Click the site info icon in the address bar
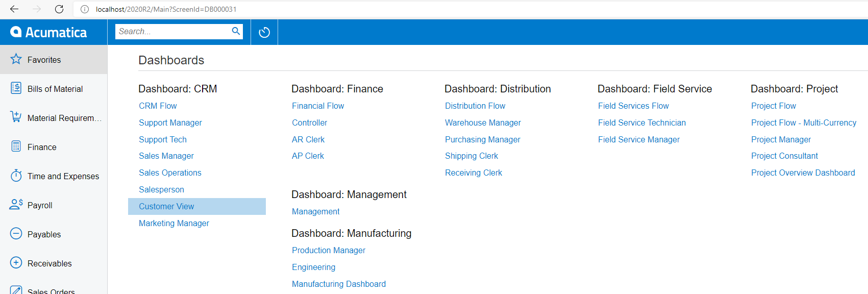 [x=85, y=9]
